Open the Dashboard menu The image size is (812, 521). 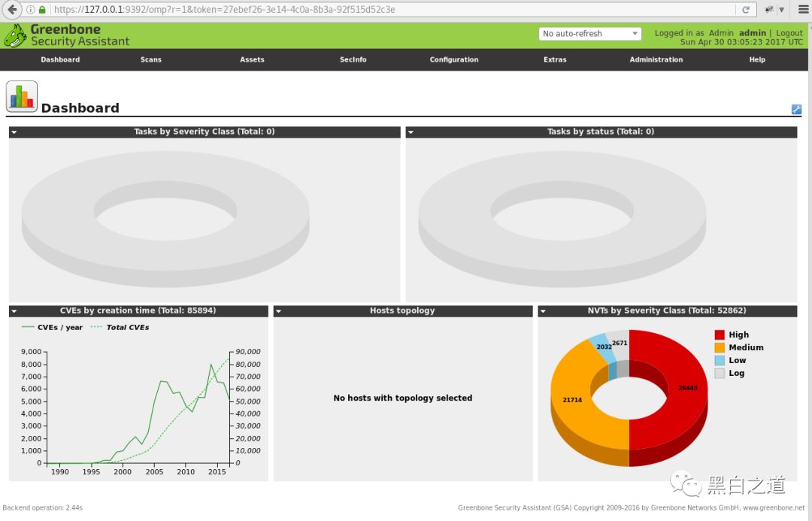pos(61,59)
